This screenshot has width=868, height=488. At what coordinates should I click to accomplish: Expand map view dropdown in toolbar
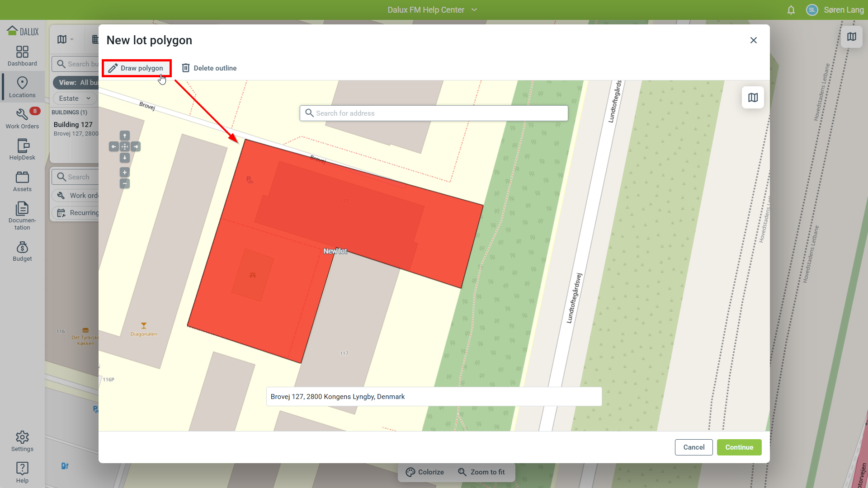coord(66,40)
